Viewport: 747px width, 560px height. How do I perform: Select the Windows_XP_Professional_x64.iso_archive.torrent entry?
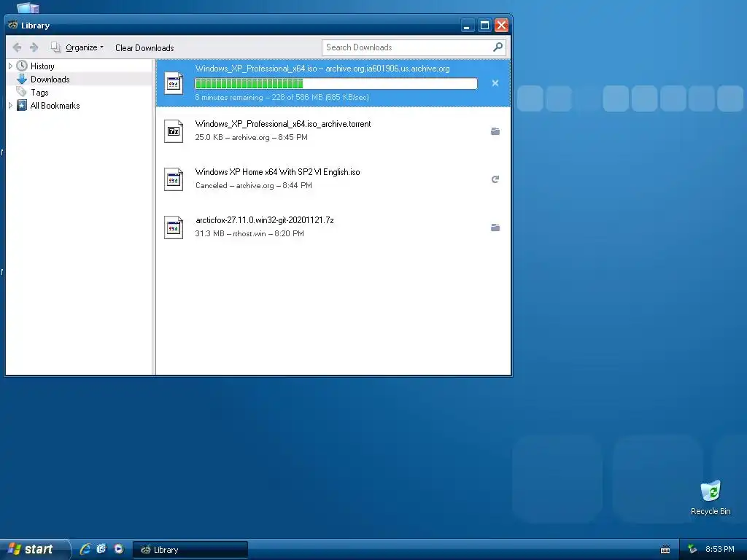pyautogui.click(x=333, y=131)
